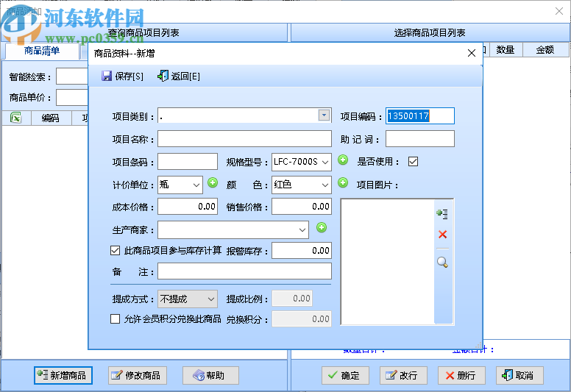Toggle 此商品项目参与库存计算 checkbox
The height and width of the screenshot is (392, 571).
(x=115, y=250)
